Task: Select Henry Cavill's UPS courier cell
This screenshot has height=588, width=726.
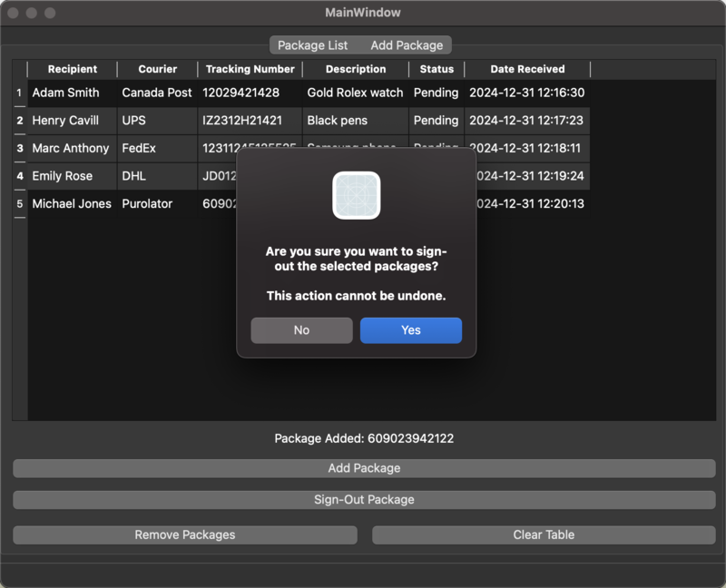Action: tap(157, 121)
